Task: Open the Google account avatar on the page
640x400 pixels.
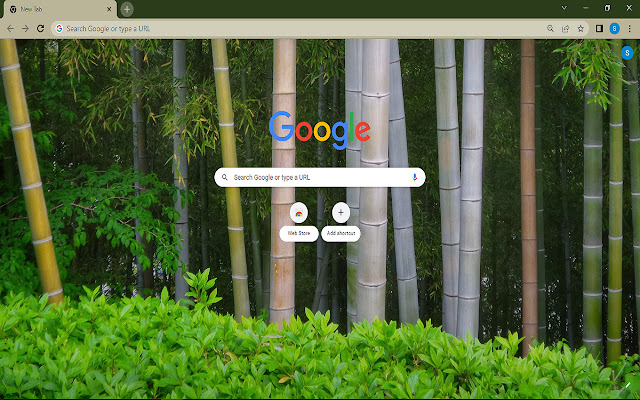Action: (x=627, y=53)
